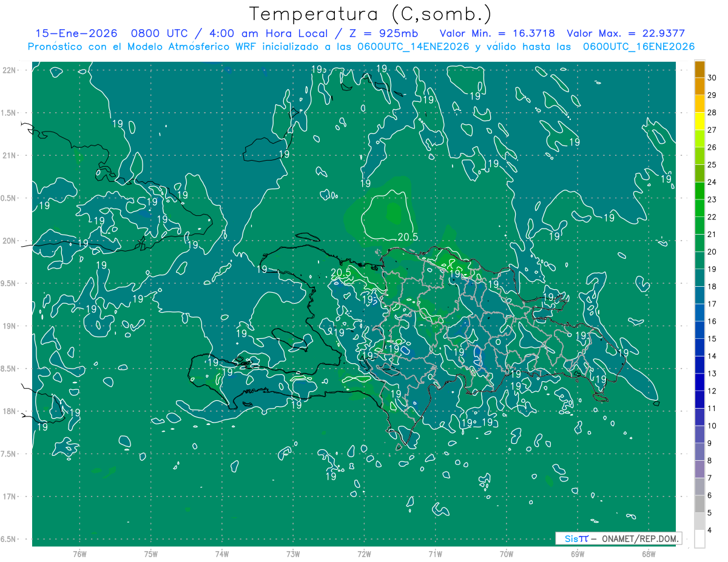Click the '20.5' contour label just above 20N
Viewport: 728px width, 562px height.
[x=408, y=238]
